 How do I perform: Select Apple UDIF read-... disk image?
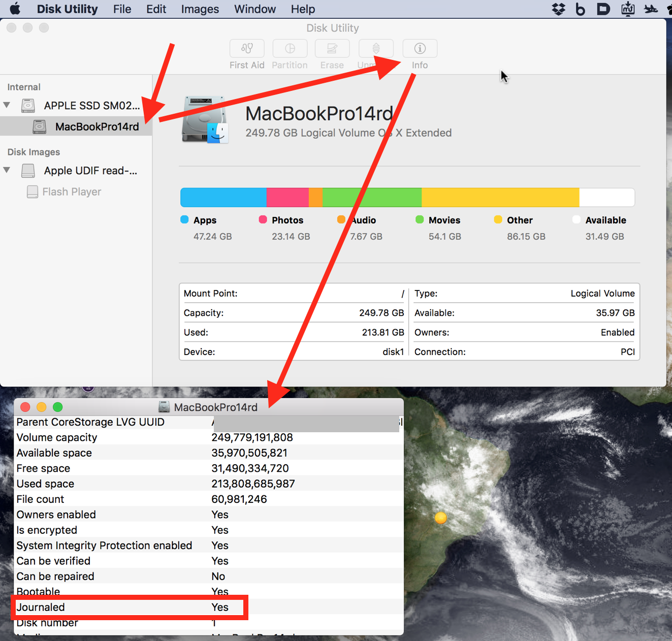pyautogui.click(x=76, y=171)
